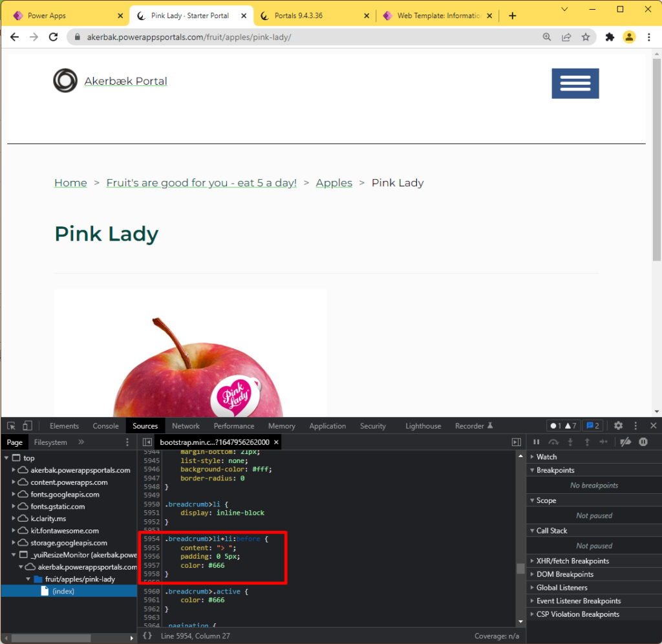Deactivate breakpoints toggle
This screenshot has height=644, width=662.
pos(625,442)
